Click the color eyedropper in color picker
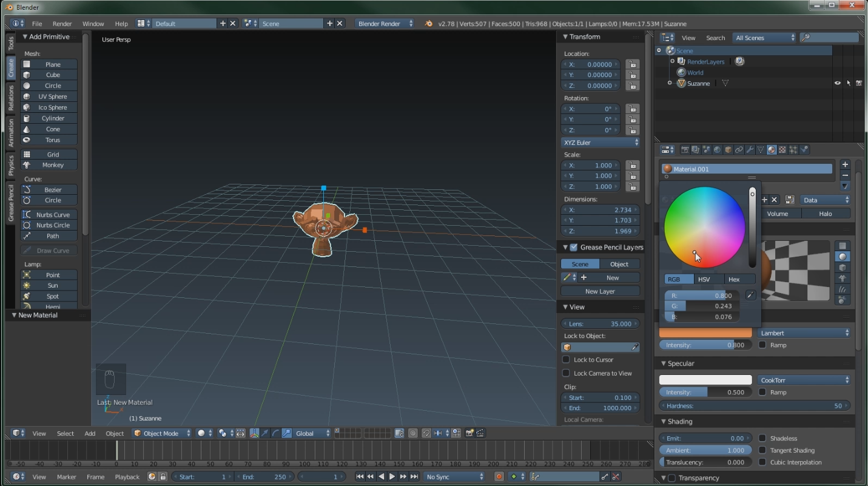The height and width of the screenshot is (486, 868). point(751,295)
